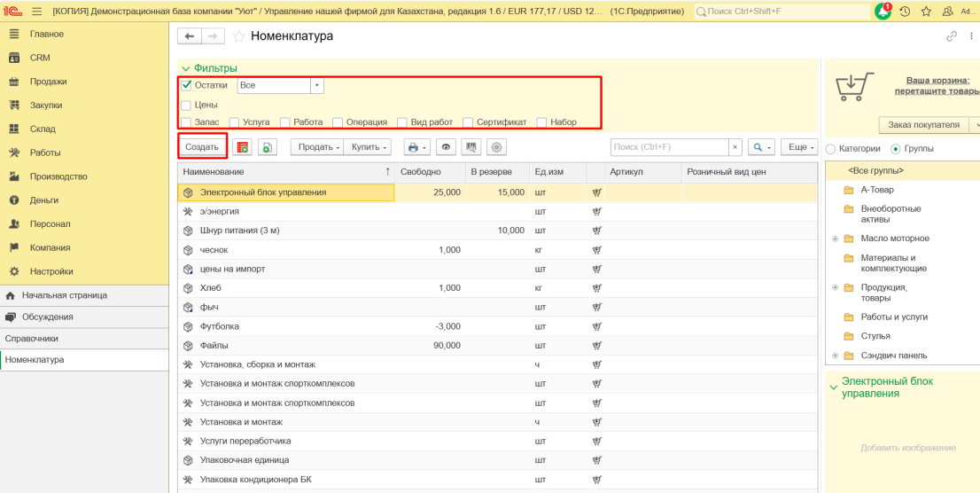Enable the Цены checkbox
The height and width of the screenshot is (493, 980).
tap(186, 106)
